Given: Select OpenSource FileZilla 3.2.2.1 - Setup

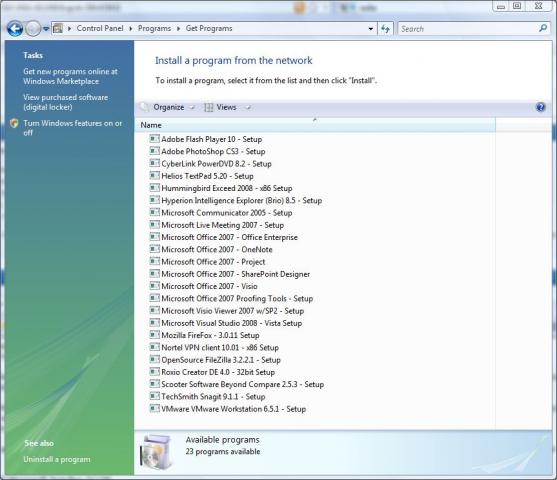Looking at the screenshot, I should [221, 360].
